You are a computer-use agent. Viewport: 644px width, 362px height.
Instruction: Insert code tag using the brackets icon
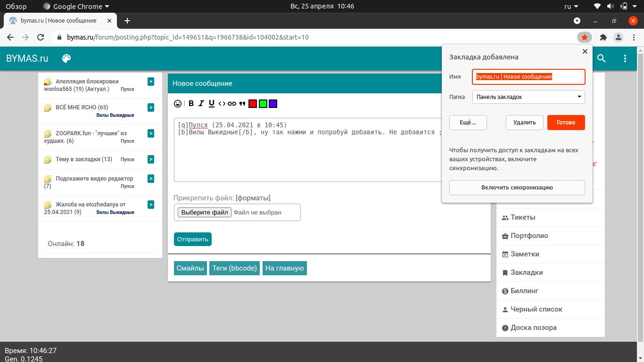(x=222, y=104)
